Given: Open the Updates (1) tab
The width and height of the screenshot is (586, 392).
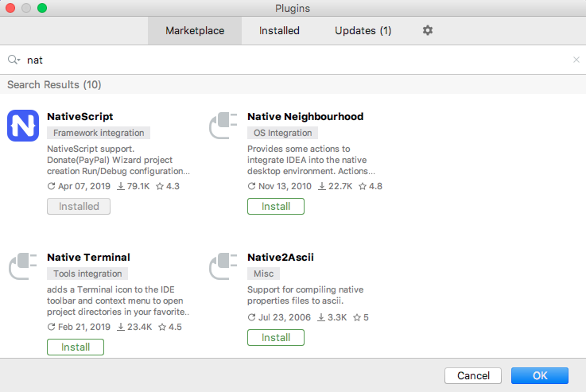Looking at the screenshot, I should (x=363, y=31).
